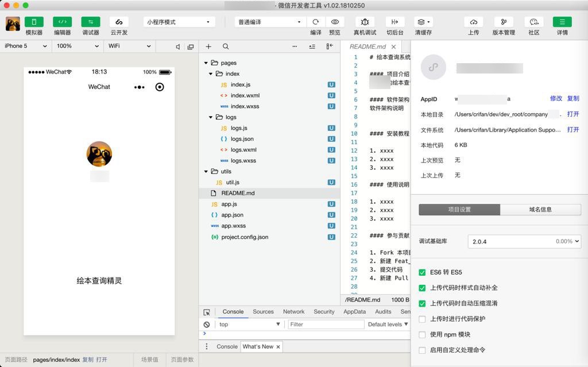Click the console Filter input field
Image resolution: width=588 pixels, height=367 pixels.
pos(326,324)
